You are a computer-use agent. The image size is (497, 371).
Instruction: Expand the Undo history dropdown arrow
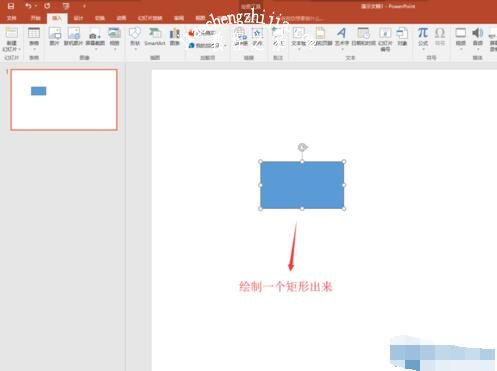pos(35,6)
